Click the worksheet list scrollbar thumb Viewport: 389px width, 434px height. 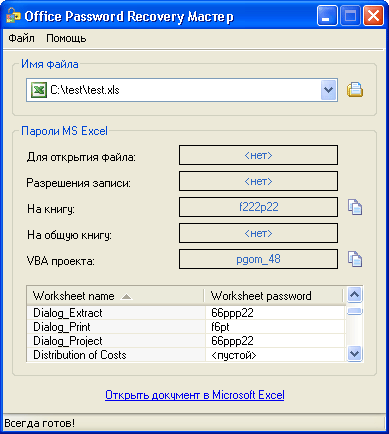pyautogui.click(x=355, y=311)
